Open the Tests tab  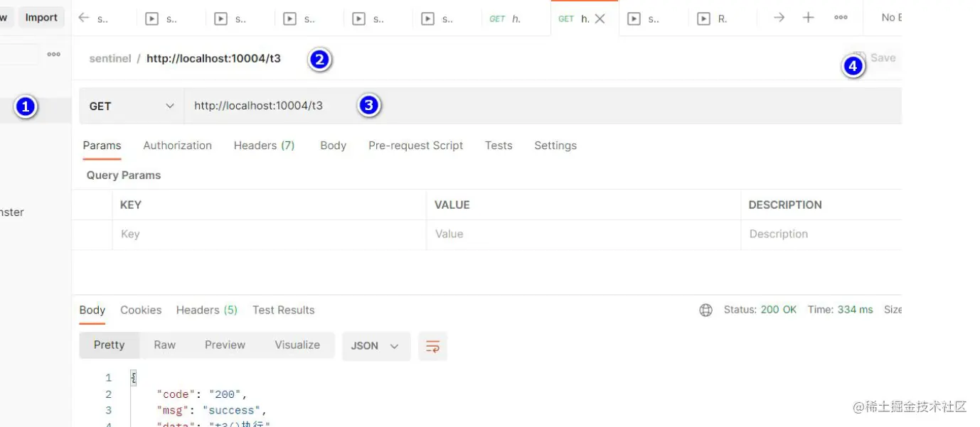pos(499,146)
